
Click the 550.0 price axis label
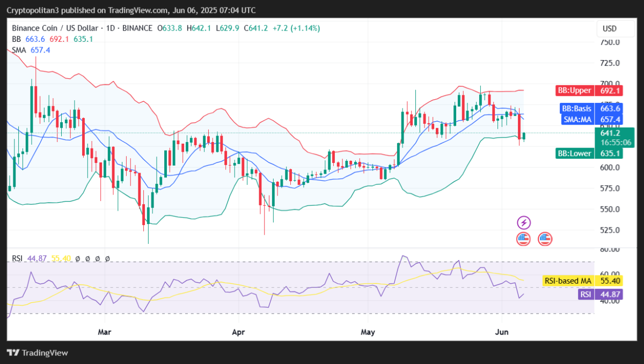[x=610, y=209]
